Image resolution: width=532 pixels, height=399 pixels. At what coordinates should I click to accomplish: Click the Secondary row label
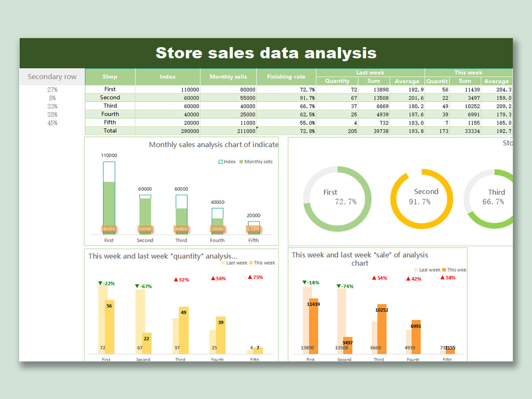pyautogui.click(x=52, y=77)
